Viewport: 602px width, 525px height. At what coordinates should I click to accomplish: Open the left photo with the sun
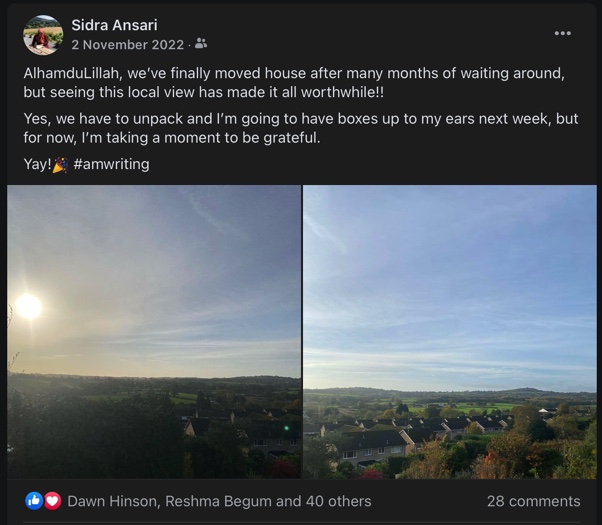pos(154,331)
